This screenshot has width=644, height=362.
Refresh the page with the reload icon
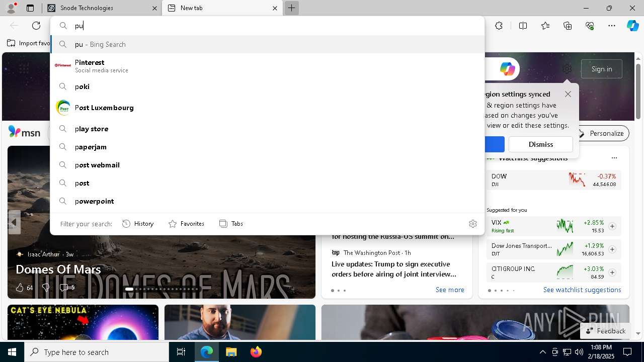[36, 26]
